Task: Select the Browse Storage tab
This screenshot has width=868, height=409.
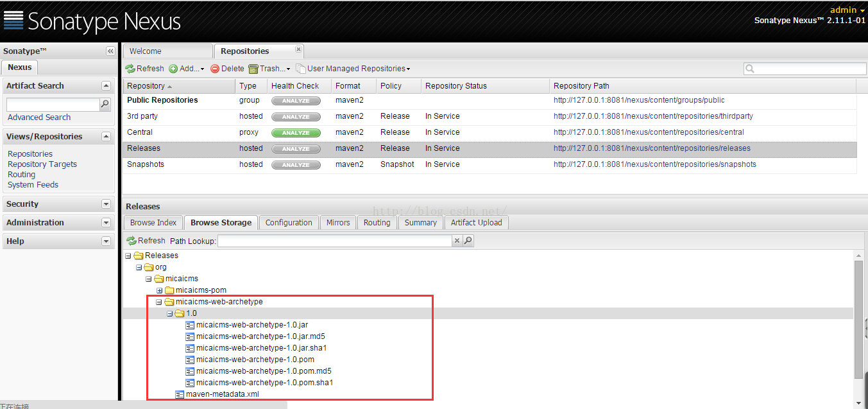Action: point(221,223)
